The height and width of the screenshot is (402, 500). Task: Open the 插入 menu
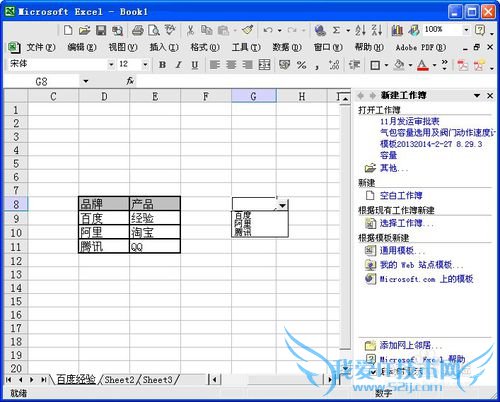pos(164,48)
